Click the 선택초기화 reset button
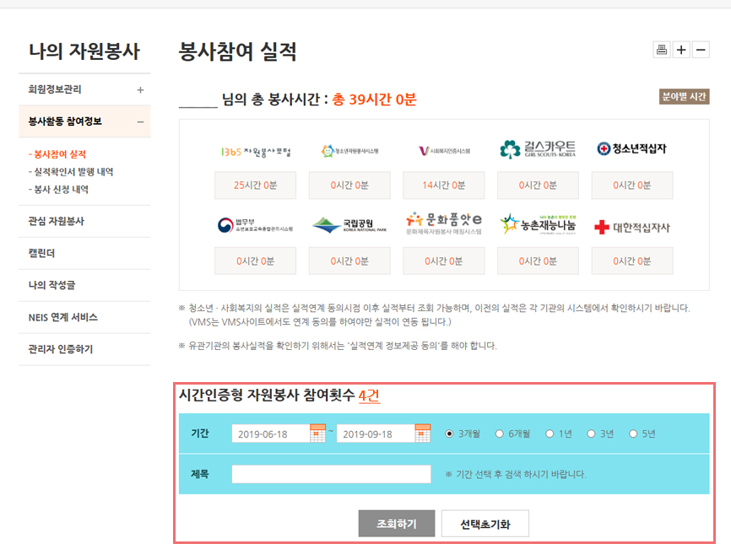Screen dimensions: 731x560 click(x=485, y=524)
